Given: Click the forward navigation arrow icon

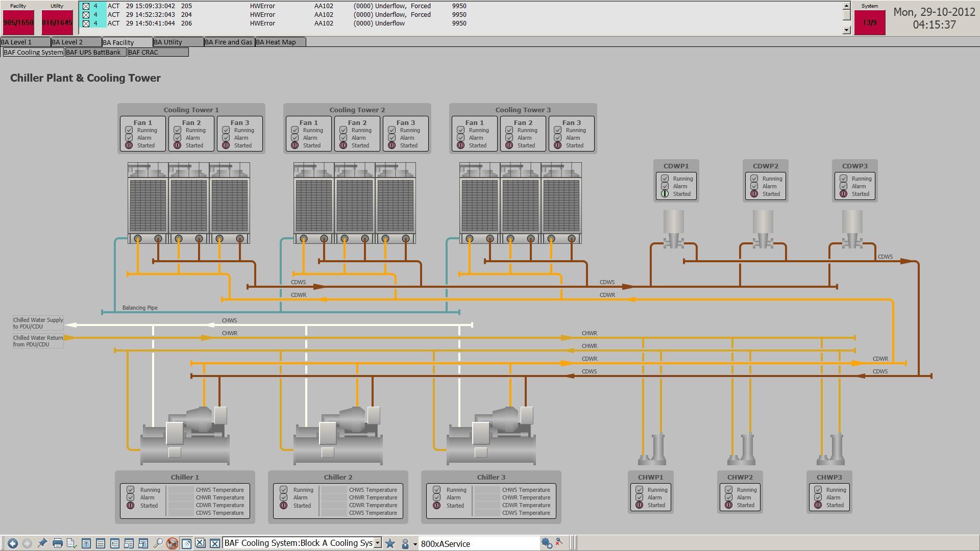Looking at the screenshot, I should pos(27,543).
